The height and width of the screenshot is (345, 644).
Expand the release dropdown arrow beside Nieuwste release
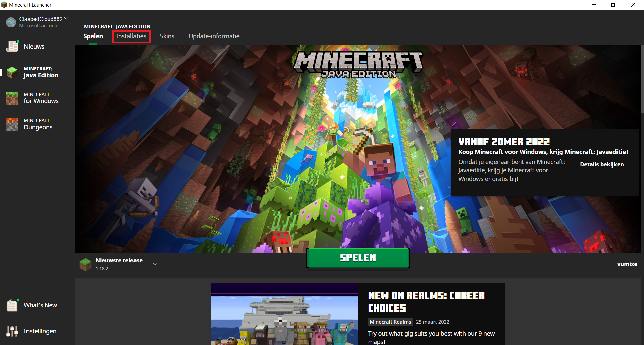155,264
